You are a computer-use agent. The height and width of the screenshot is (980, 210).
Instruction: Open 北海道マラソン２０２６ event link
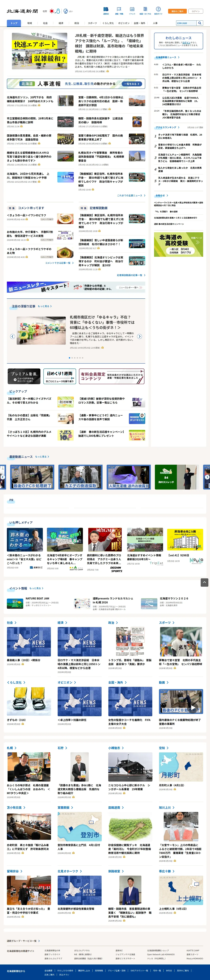click(x=174, y=598)
